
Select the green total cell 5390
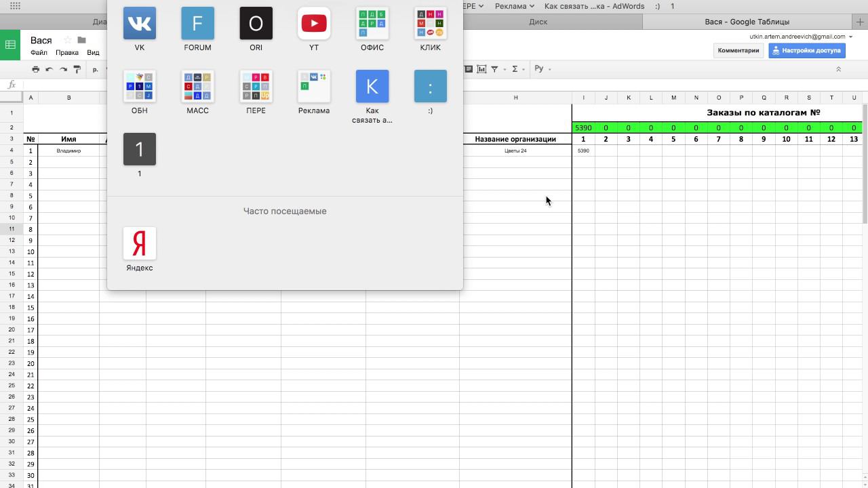[583, 127]
